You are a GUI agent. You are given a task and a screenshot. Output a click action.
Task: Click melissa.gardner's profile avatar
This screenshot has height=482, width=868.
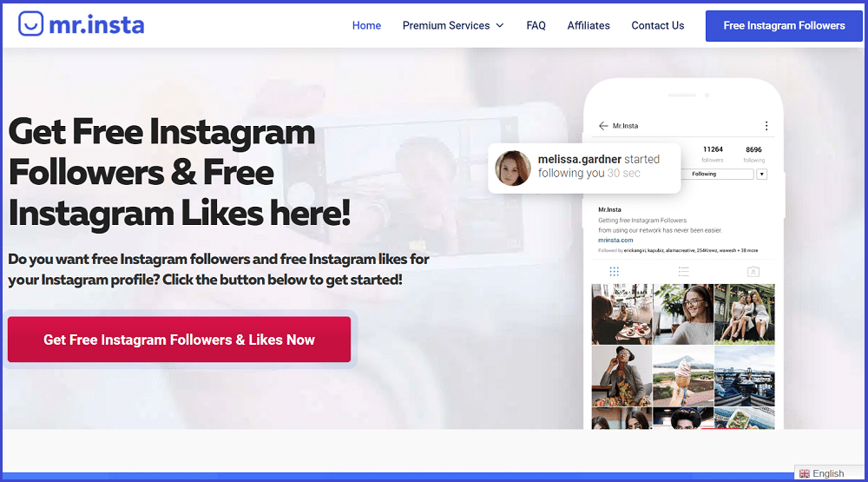(x=513, y=168)
